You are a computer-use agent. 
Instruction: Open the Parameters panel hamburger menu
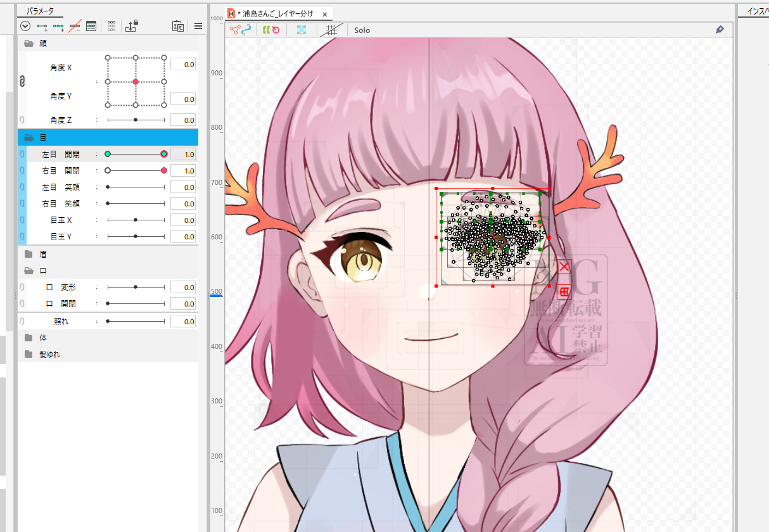(x=198, y=26)
